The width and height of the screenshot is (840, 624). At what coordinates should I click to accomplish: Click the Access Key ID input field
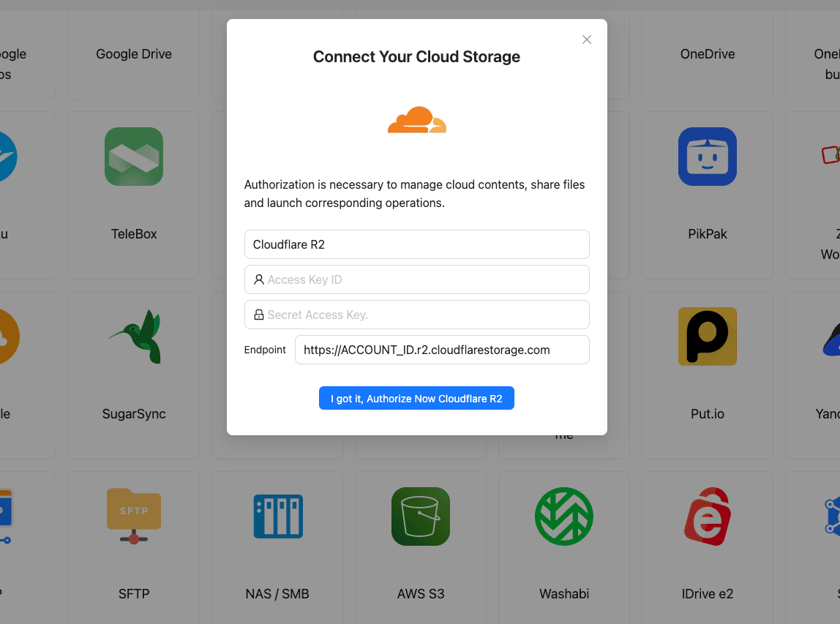pos(416,279)
